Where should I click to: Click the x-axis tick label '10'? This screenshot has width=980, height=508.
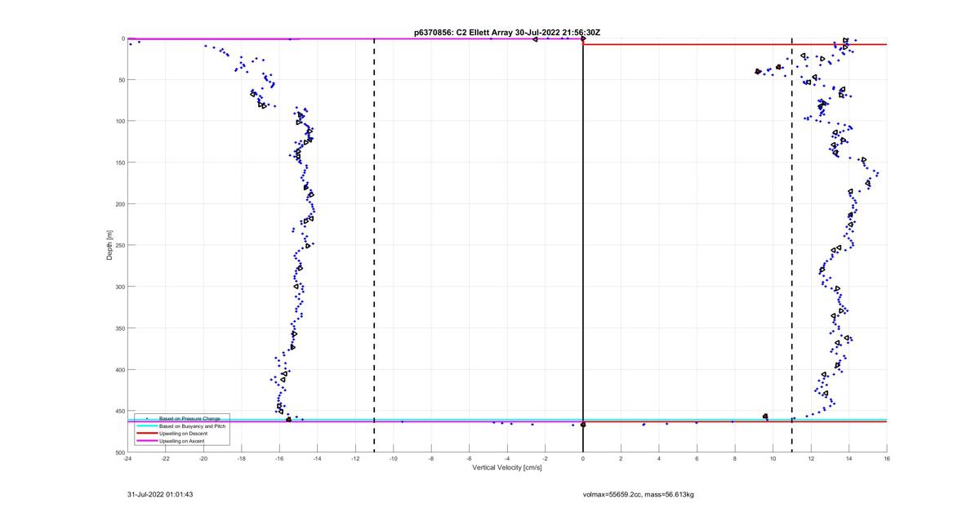[x=773, y=459]
